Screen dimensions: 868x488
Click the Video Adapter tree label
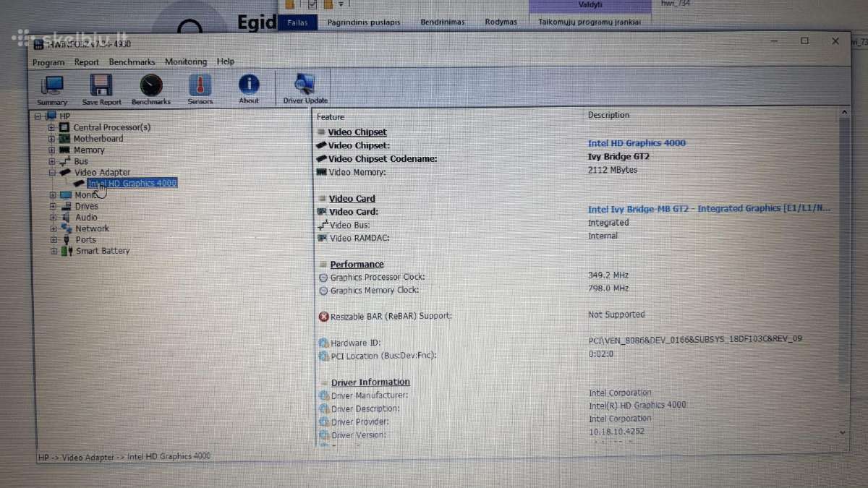pyautogui.click(x=102, y=173)
